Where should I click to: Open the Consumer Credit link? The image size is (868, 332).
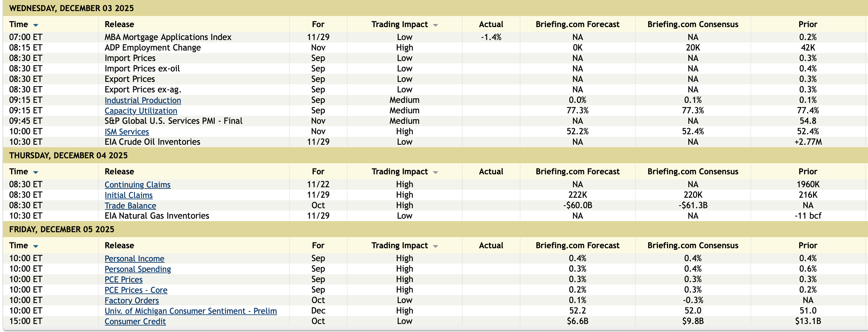coord(135,321)
